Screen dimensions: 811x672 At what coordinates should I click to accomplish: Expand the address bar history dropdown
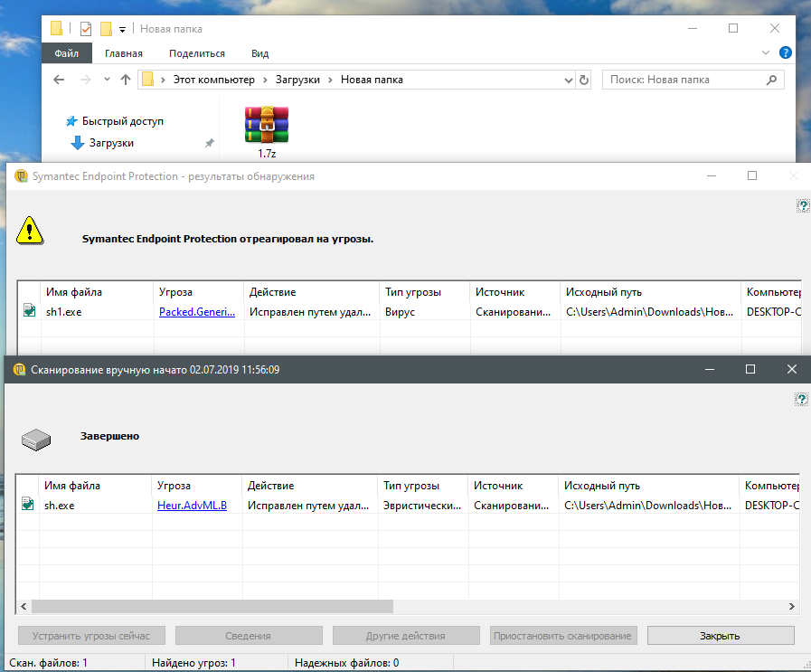[569, 80]
